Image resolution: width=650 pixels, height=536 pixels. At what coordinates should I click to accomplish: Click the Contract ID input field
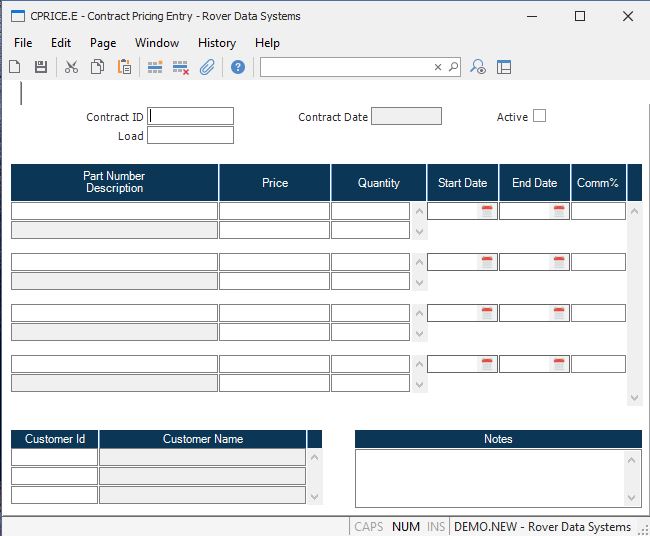[191, 116]
